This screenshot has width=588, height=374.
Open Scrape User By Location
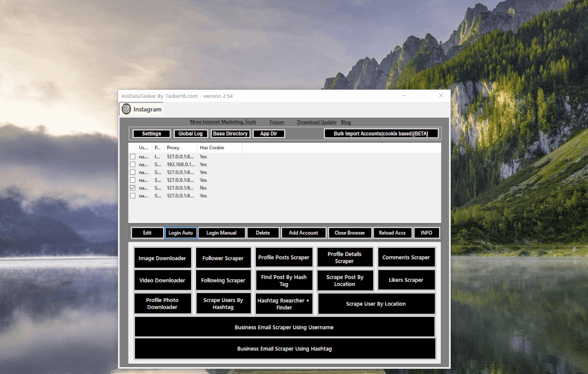(376, 304)
